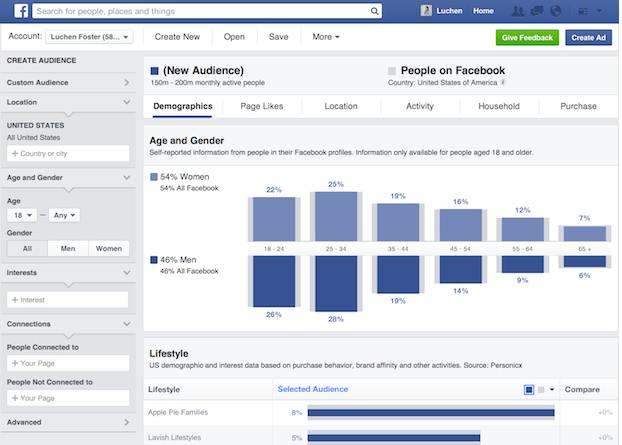This screenshot has width=622, height=445.
Task: Click the Interest input field
Action: point(67,300)
